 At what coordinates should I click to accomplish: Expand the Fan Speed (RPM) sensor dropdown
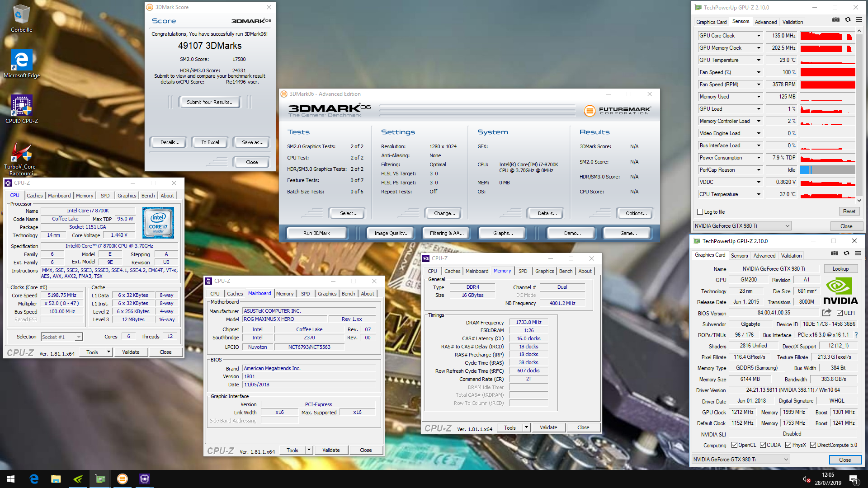[x=759, y=84]
